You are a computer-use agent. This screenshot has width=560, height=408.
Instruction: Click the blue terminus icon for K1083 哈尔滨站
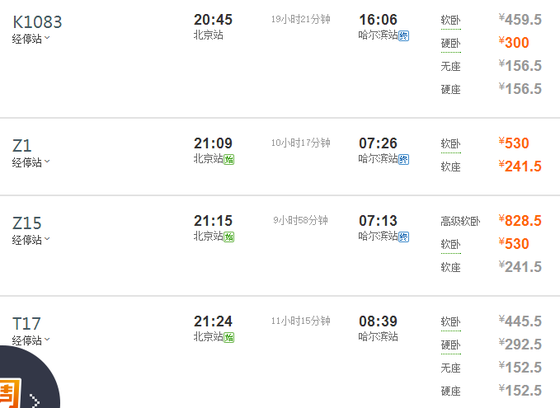[404, 36]
